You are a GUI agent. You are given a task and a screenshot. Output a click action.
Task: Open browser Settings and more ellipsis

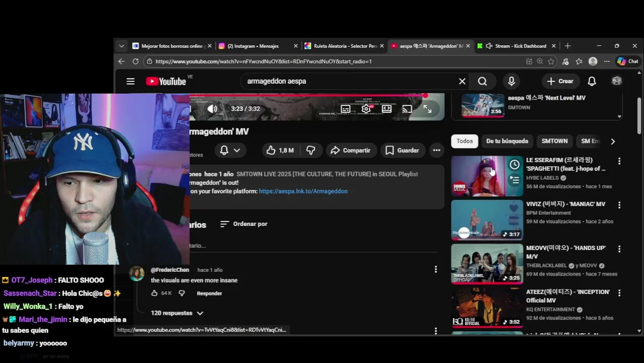tap(607, 62)
